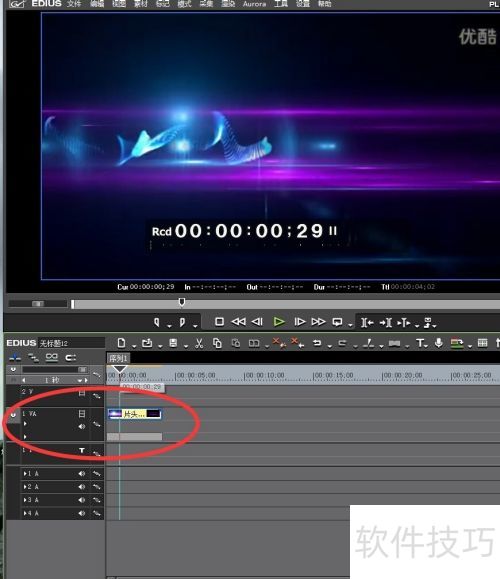Toggle Ripple Mode icon

point(34,357)
